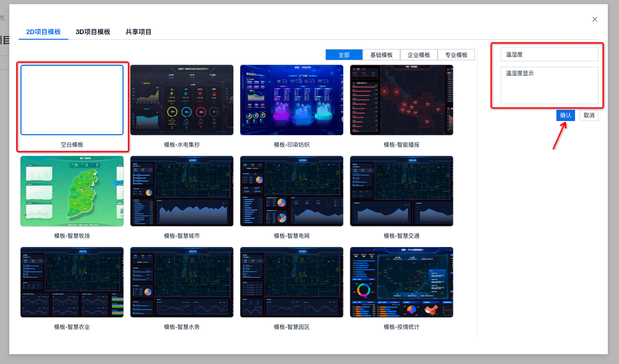Show only 专业模板 templates
The image size is (619, 364).
[456, 55]
